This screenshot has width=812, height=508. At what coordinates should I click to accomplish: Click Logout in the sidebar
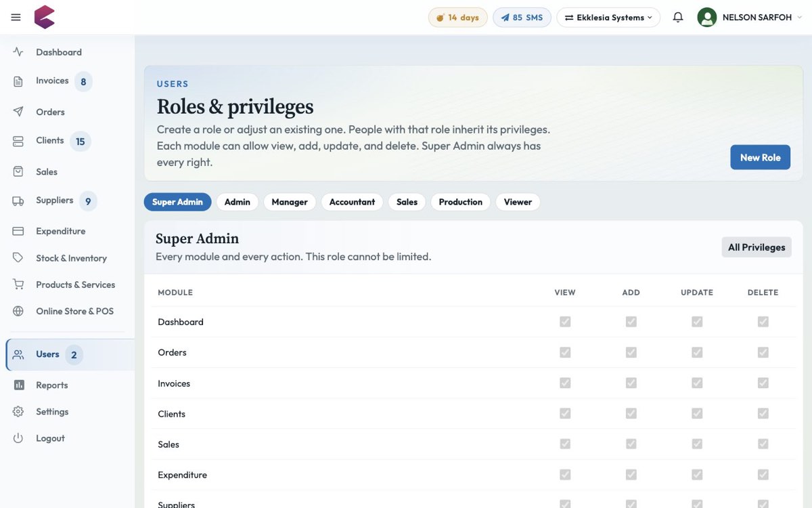pyautogui.click(x=50, y=438)
